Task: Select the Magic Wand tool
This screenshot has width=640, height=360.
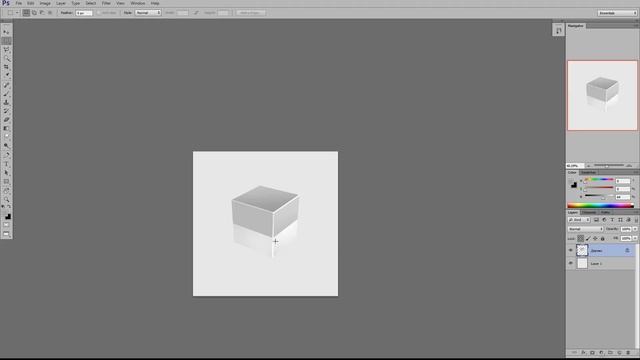Action: [6, 58]
